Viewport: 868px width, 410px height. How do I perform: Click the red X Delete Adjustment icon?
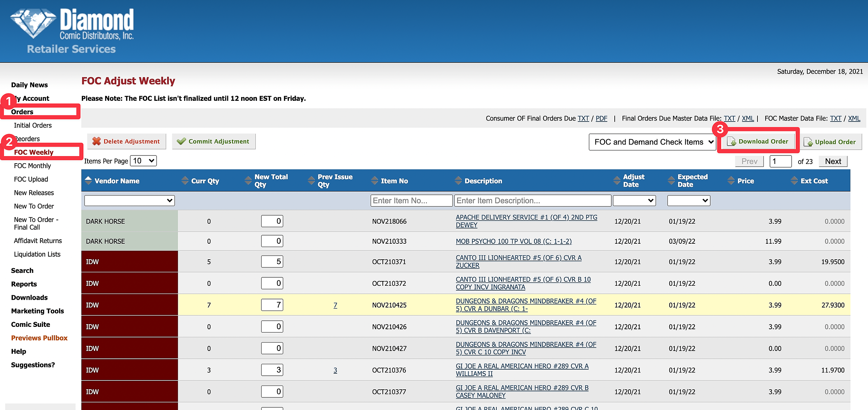tap(97, 142)
